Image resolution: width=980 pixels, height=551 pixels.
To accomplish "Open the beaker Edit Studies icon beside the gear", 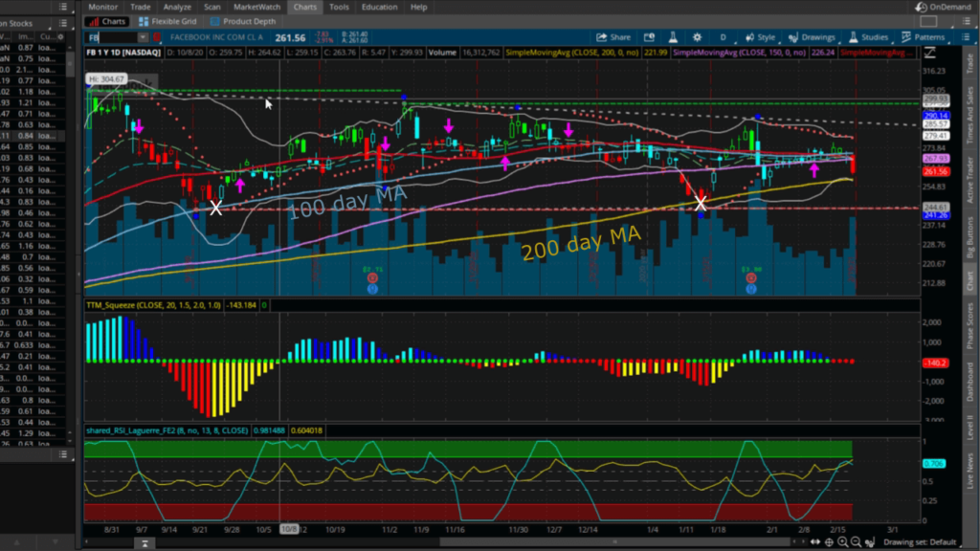I will (673, 37).
